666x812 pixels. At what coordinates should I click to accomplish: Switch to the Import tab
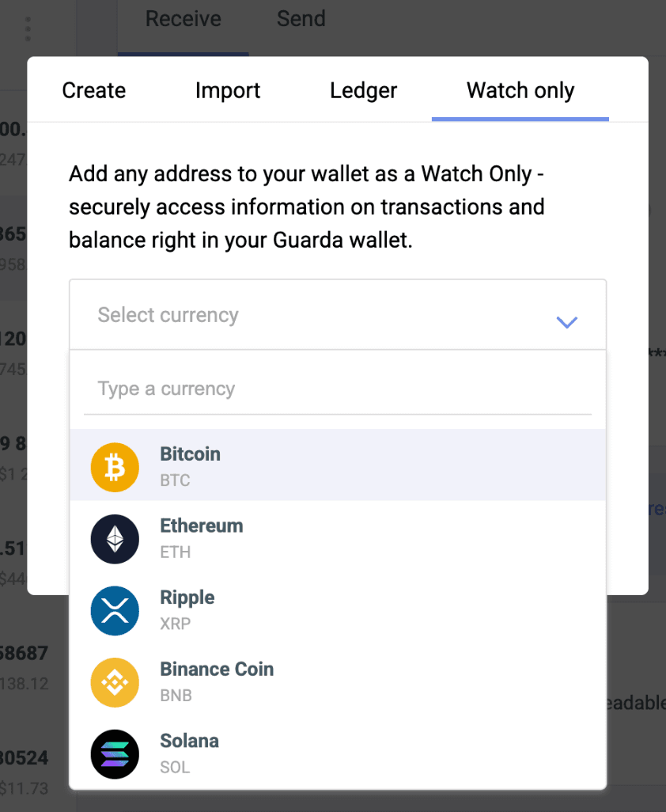228,90
